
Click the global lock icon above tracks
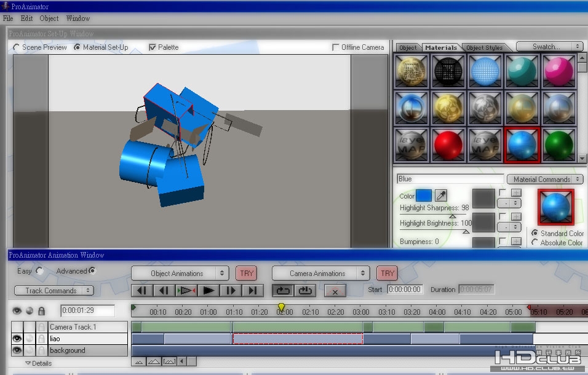pos(42,310)
